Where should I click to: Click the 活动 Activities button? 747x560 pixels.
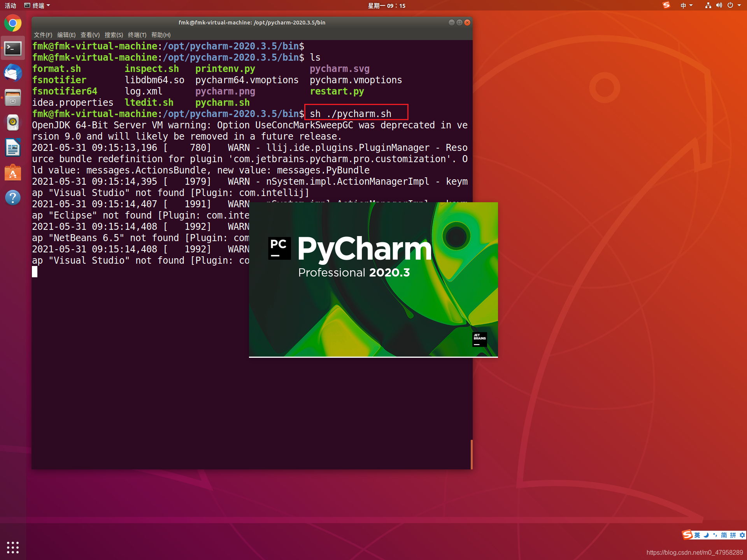tap(11, 5)
